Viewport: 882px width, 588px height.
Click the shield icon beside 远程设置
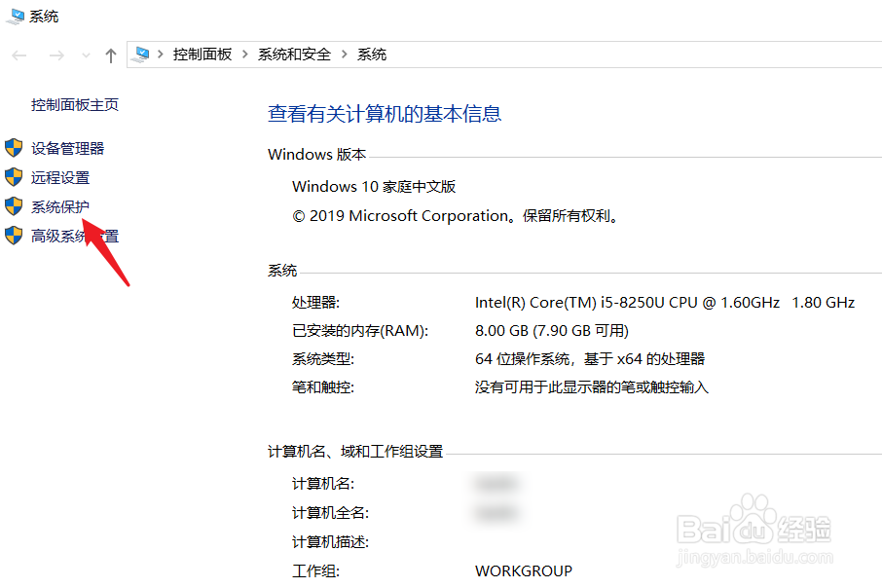tap(13, 177)
